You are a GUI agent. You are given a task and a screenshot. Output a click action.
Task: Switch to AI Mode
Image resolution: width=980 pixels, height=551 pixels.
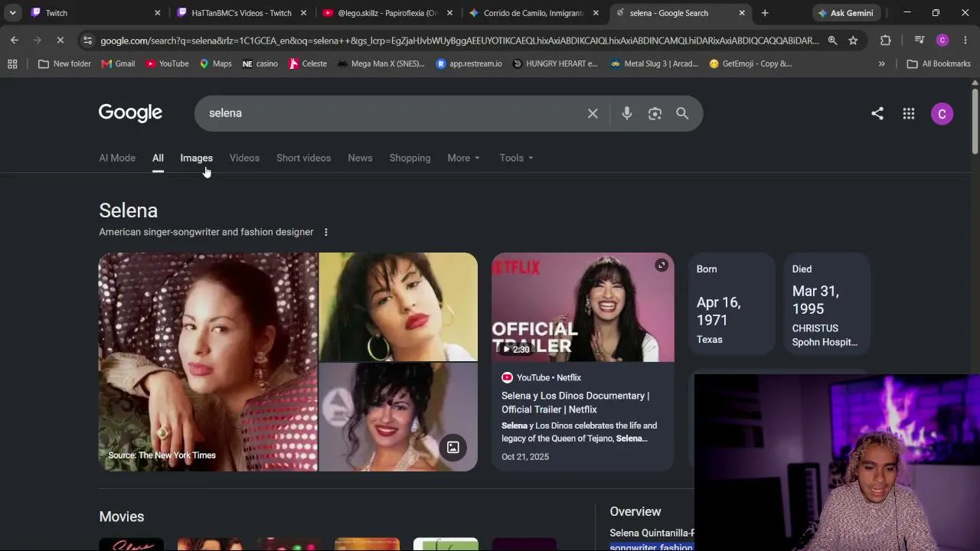(x=117, y=158)
